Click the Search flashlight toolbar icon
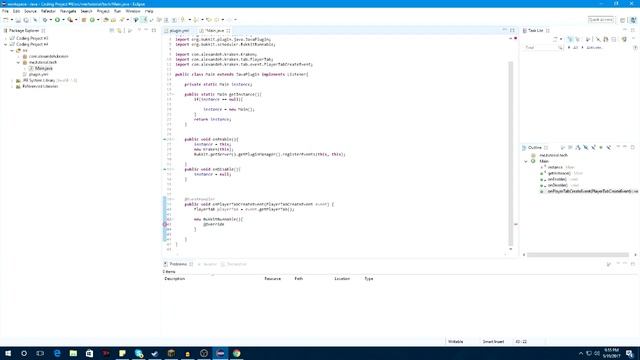640x360 pixels. pyautogui.click(x=122, y=20)
